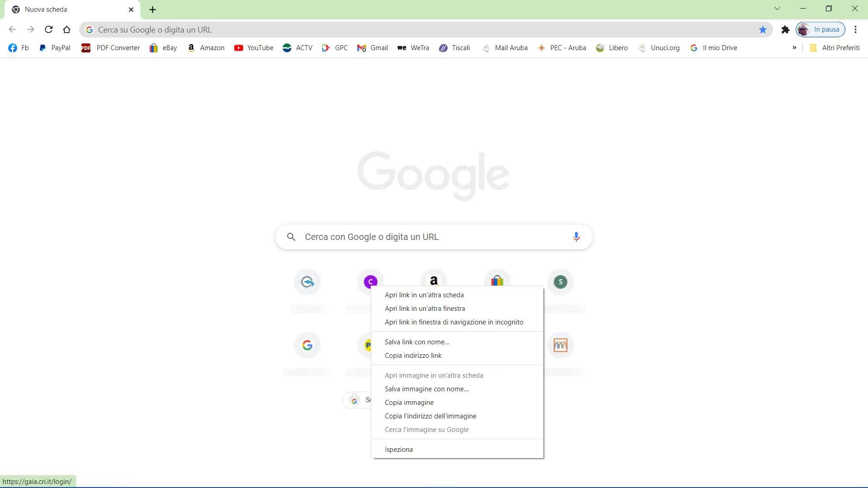Select Copia indirizzo link
This screenshot has height=488, width=868.
457,356
